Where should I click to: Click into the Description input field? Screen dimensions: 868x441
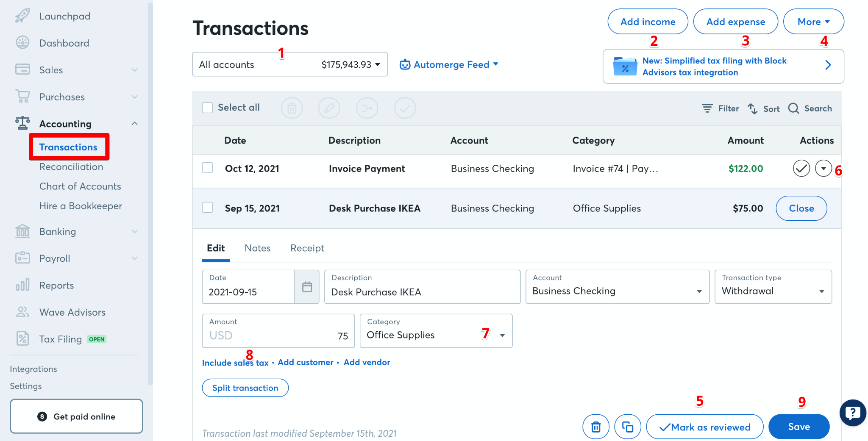click(x=422, y=287)
